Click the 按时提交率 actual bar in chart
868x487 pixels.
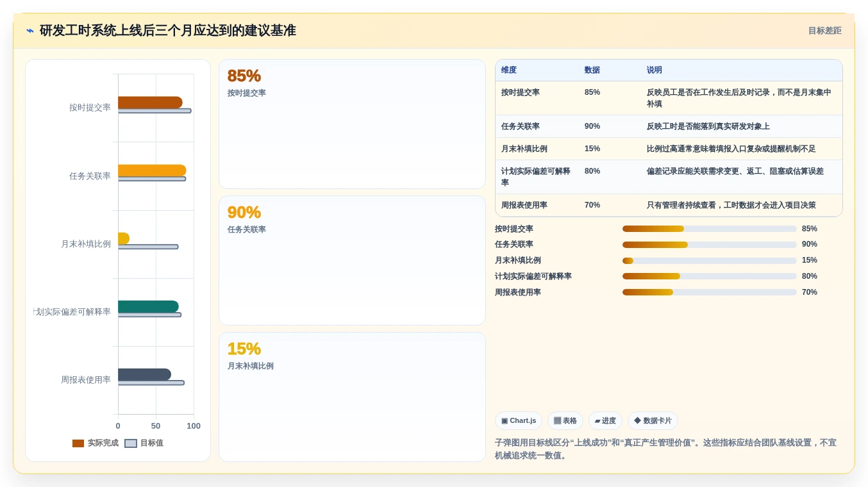click(x=150, y=103)
